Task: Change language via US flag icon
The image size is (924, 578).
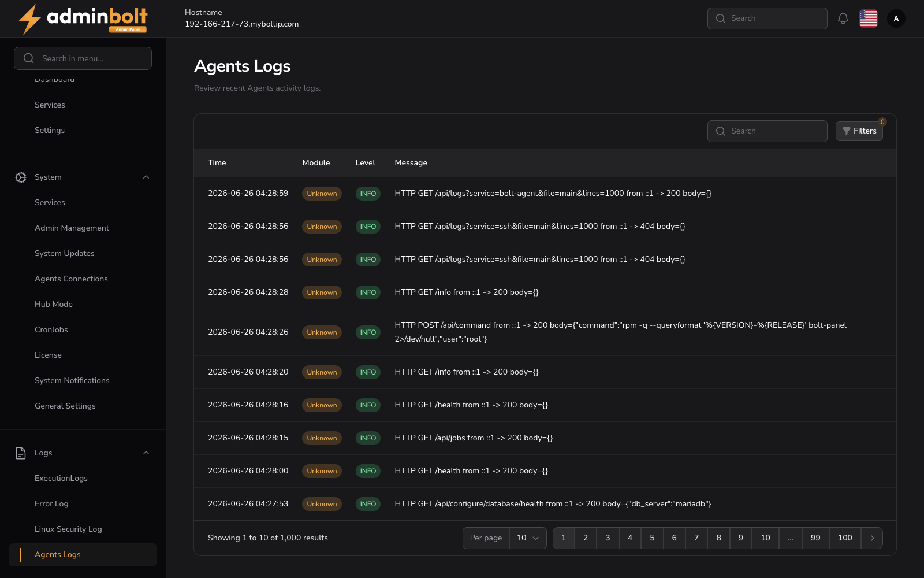Action: 869,18
